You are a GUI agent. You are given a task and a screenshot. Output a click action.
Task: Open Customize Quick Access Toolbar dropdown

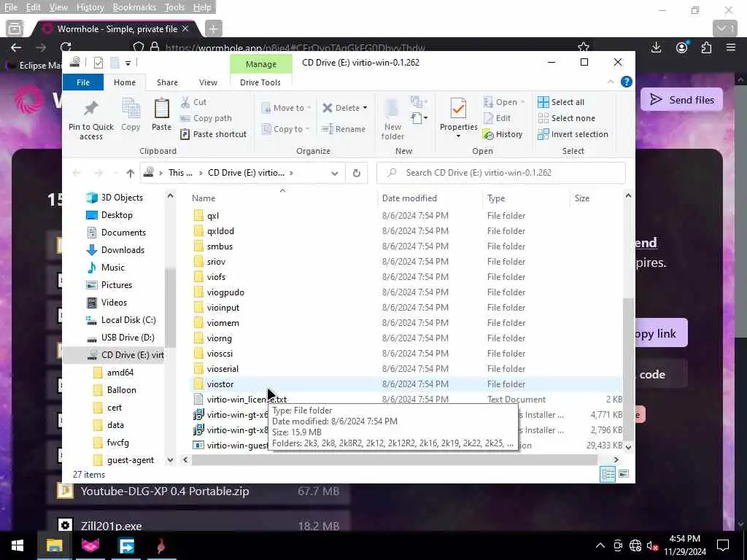pos(128,63)
